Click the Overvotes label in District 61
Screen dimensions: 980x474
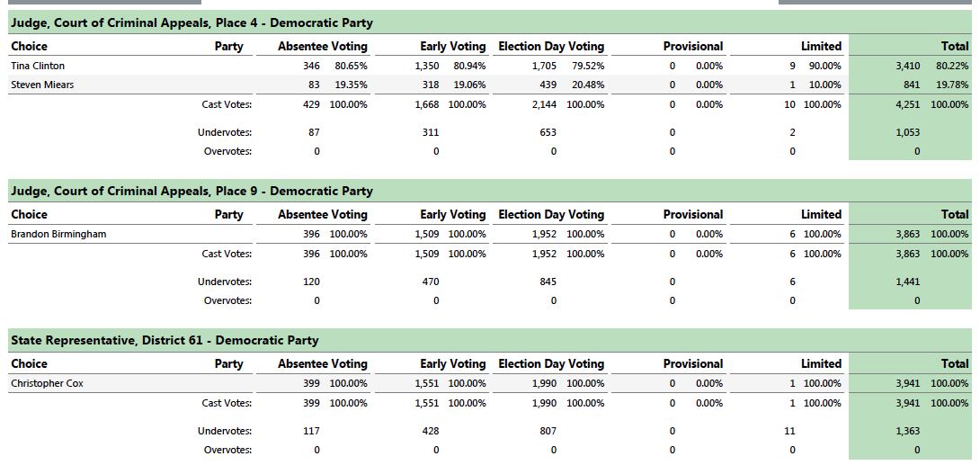pos(227,450)
